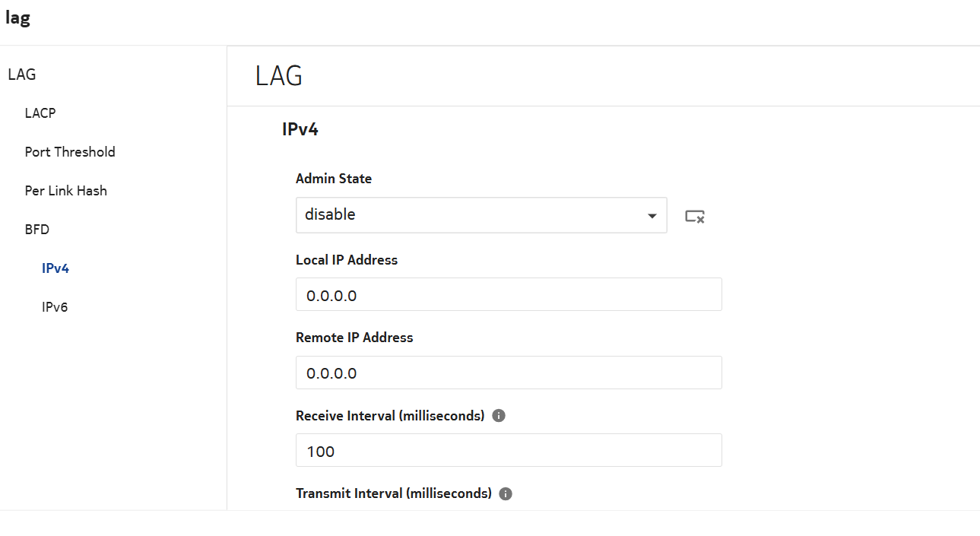Select Per Link Hash in the sidebar
The height and width of the screenshot is (536, 980).
click(x=65, y=191)
